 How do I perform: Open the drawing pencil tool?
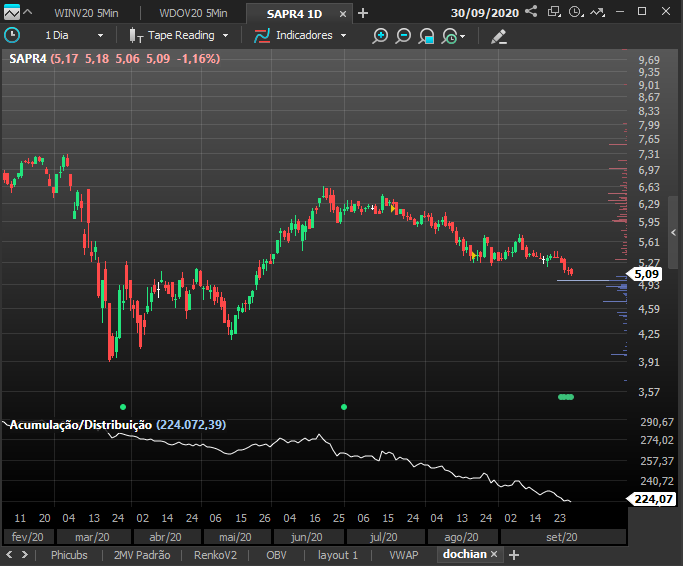499,36
